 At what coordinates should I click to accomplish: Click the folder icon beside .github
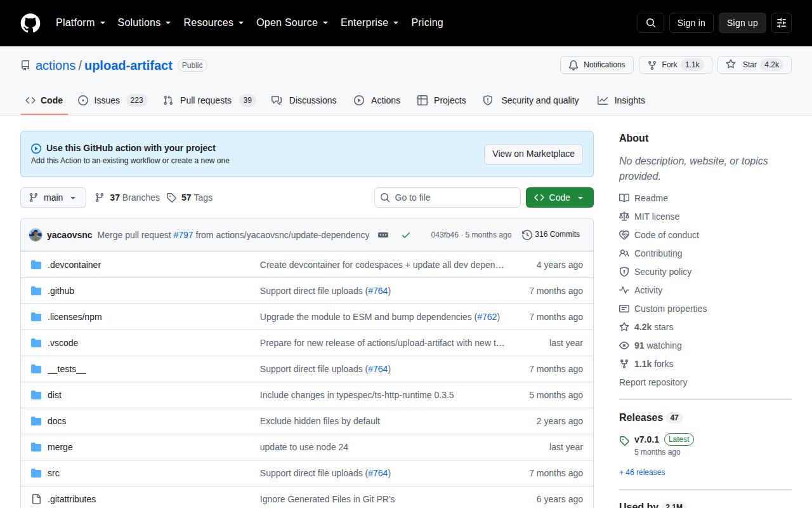[36, 291]
